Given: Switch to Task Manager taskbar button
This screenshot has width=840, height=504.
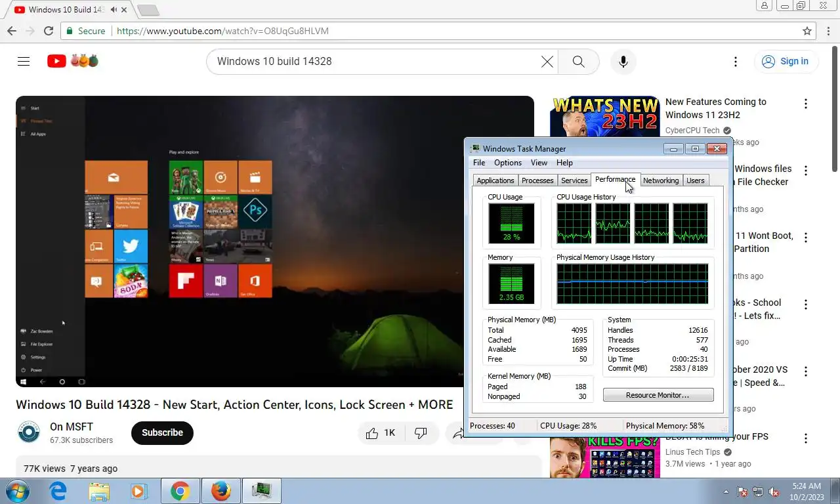Looking at the screenshot, I should [x=262, y=491].
